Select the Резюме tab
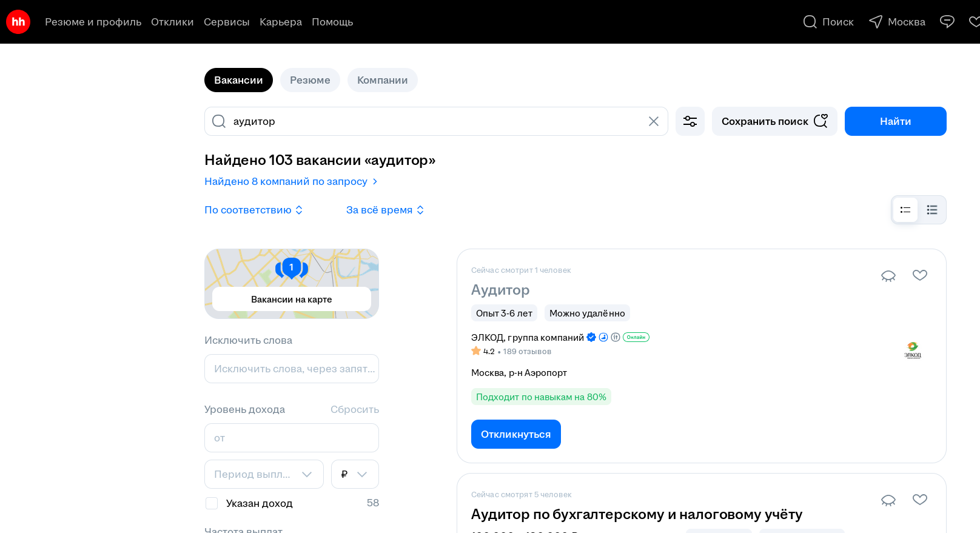 (x=310, y=80)
